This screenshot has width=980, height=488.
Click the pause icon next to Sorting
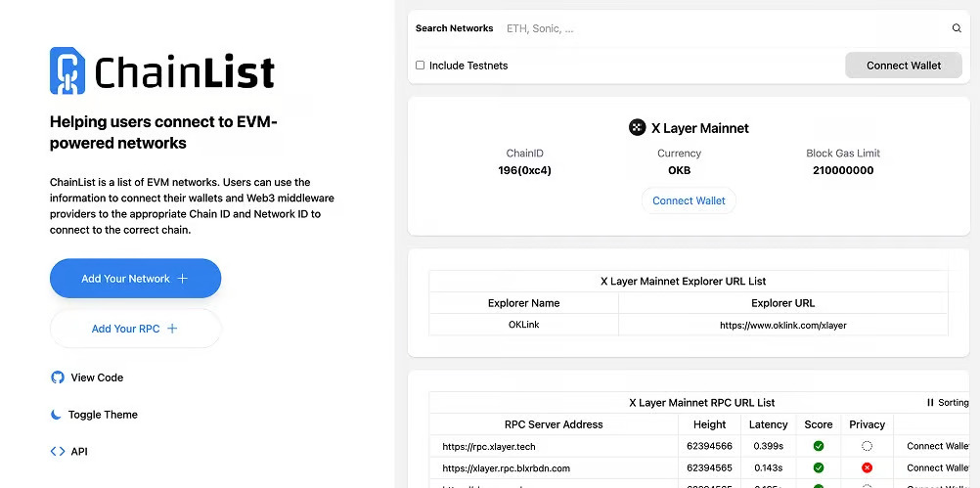tap(930, 403)
